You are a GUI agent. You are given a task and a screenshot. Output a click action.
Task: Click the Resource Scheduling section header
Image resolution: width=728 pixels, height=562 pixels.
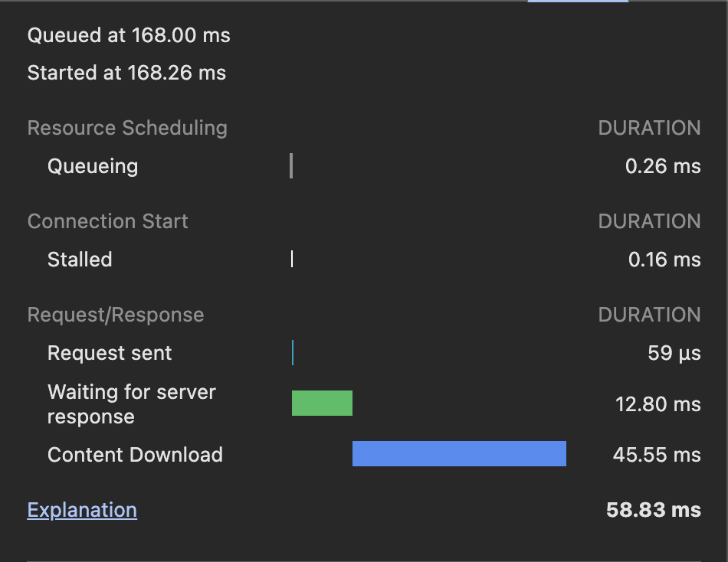coord(127,128)
